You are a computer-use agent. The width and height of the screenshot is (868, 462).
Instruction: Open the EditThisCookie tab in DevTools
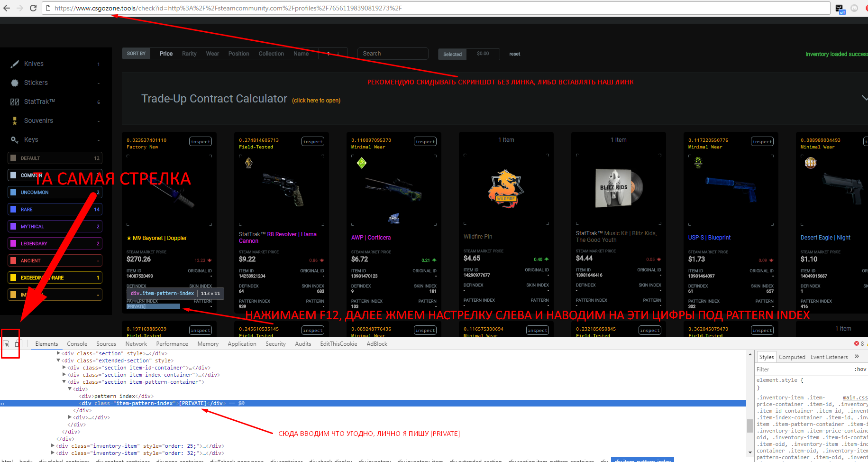tap(338, 344)
